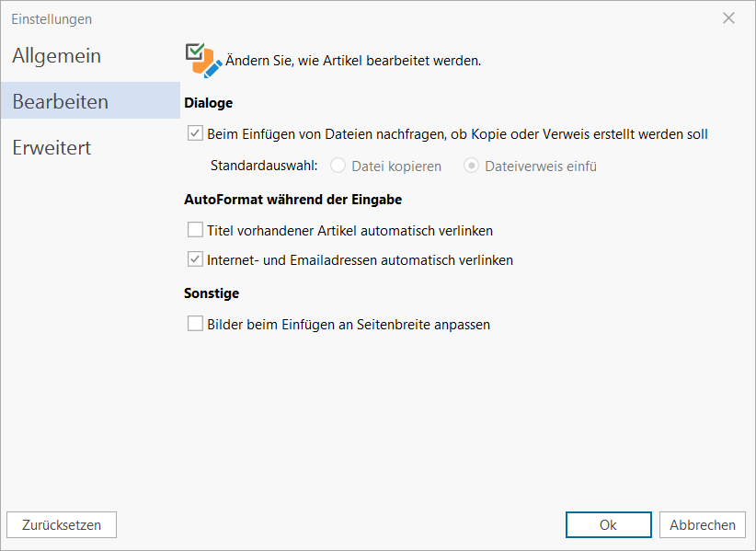Screen dimensions: 756x551
Task: Click the Dialoge section heading
Action: (209, 103)
